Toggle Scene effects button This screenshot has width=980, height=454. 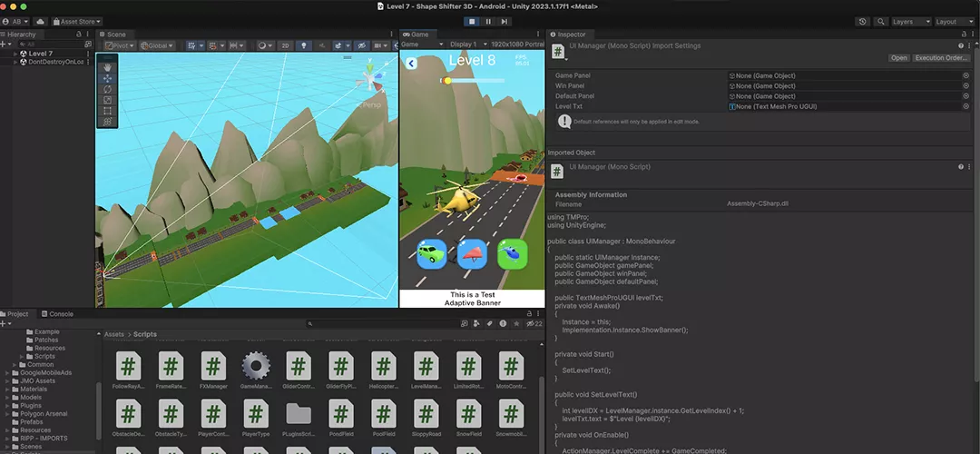click(x=340, y=45)
